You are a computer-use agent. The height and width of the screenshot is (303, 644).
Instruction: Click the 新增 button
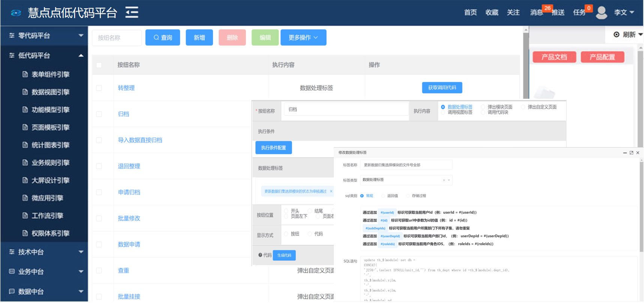(200, 38)
